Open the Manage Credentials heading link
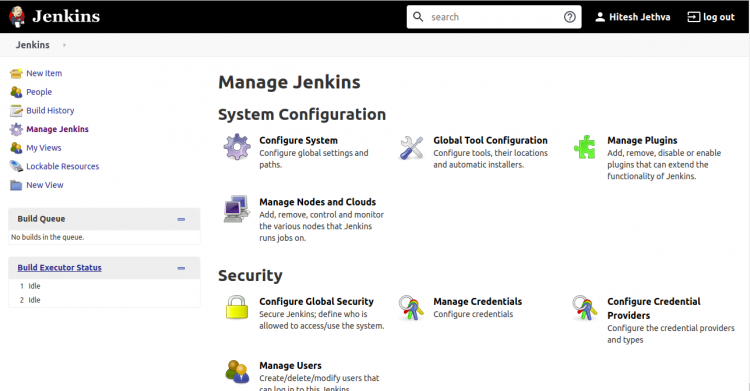Image resolution: width=750 pixels, height=391 pixels. point(477,302)
